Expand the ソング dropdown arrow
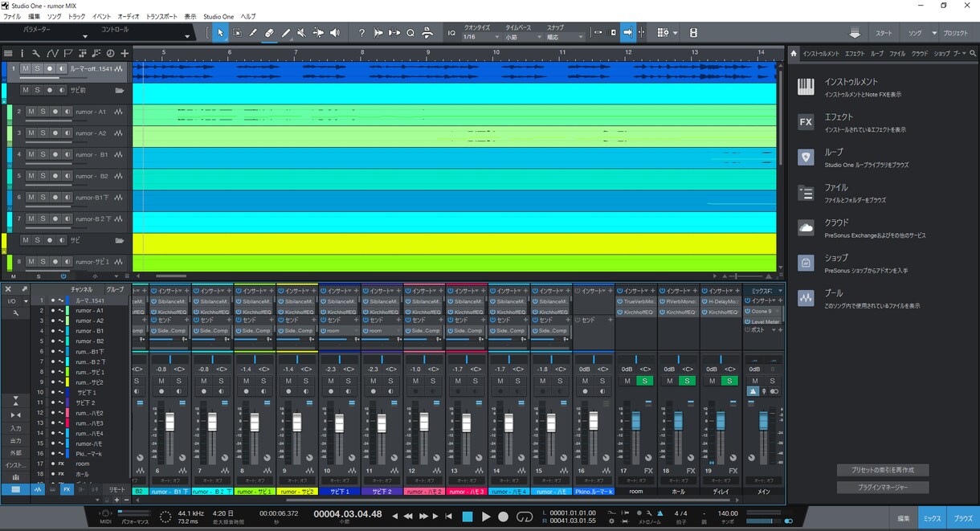The width and height of the screenshot is (980, 531). pyautogui.click(x=934, y=33)
